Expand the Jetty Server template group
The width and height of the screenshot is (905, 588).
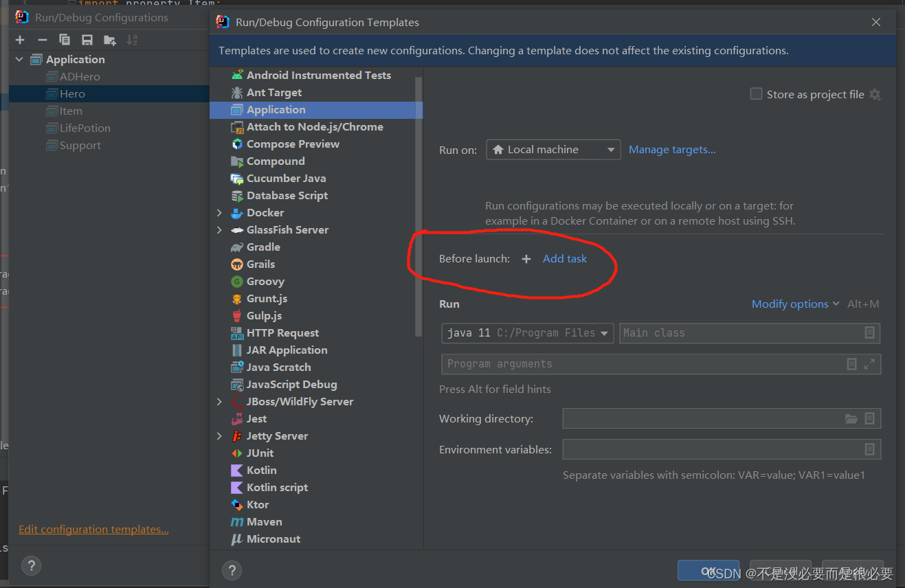tap(219, 436)
